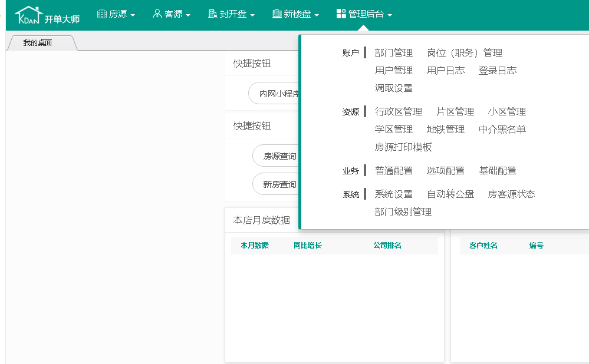Click the person icon next to 客源
This screenshot has height=364, width=589.
tap(156, 15)
